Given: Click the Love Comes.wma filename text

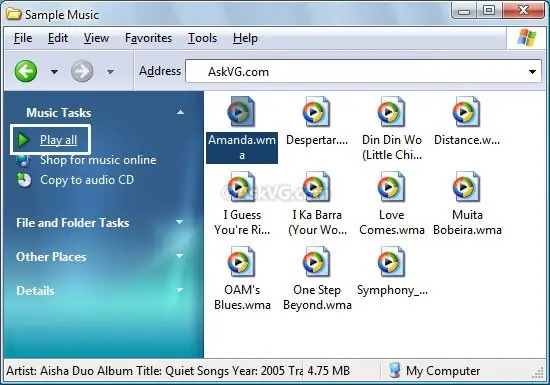Looking at the screenshot, I should coord(392,222).
